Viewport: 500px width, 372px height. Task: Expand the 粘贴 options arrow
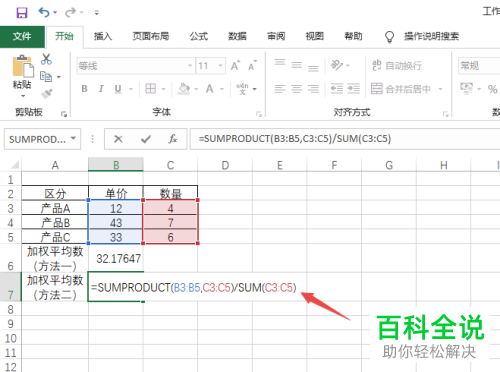[23, 96]
